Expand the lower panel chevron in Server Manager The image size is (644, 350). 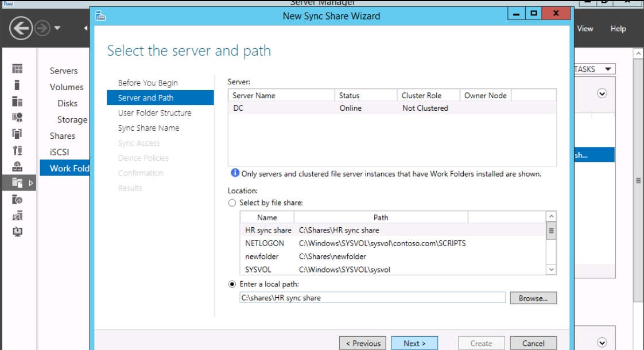[x=602, y=343]
